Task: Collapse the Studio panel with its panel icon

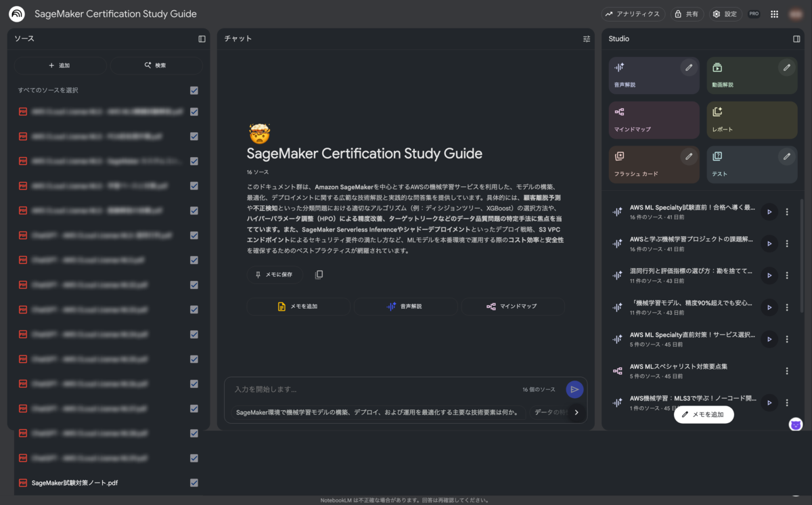Action: point(796,39)
